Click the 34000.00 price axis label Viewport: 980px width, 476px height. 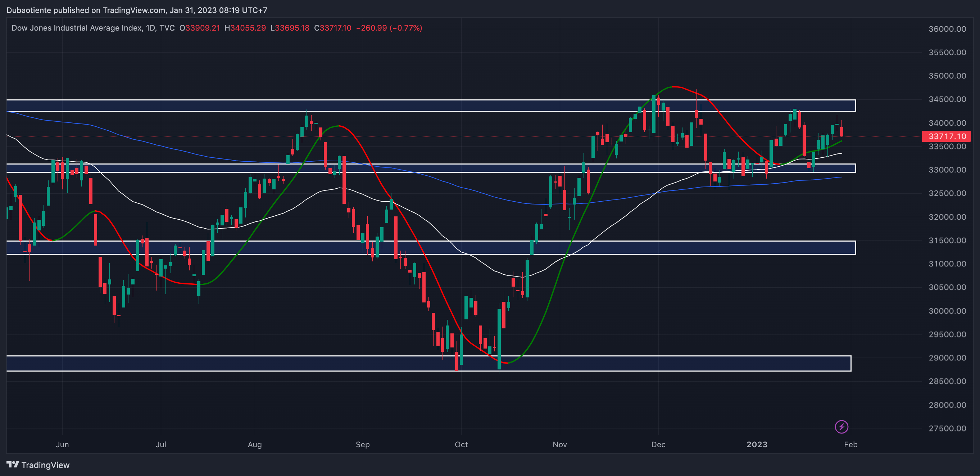coord(947,123)
